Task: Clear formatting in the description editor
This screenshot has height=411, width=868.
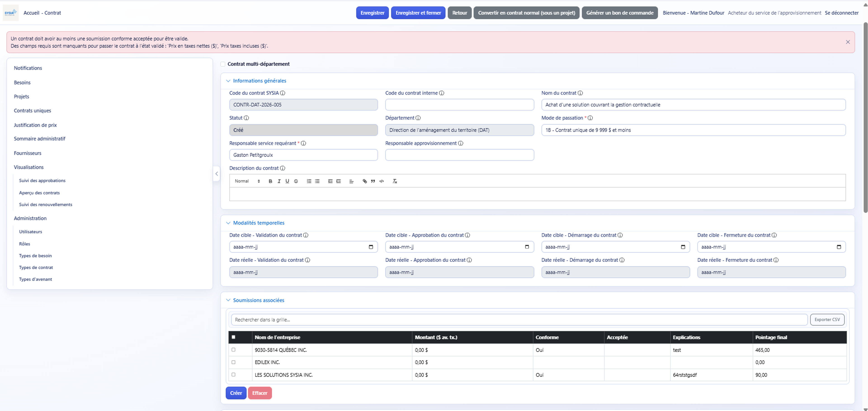Action: coord(395,181)
